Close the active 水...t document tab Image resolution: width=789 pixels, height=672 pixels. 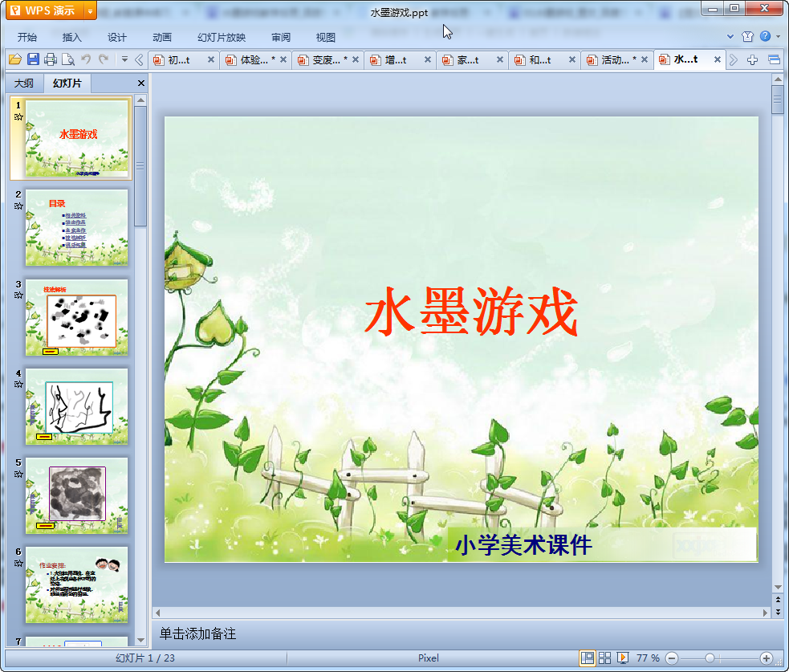coord(718,60)
